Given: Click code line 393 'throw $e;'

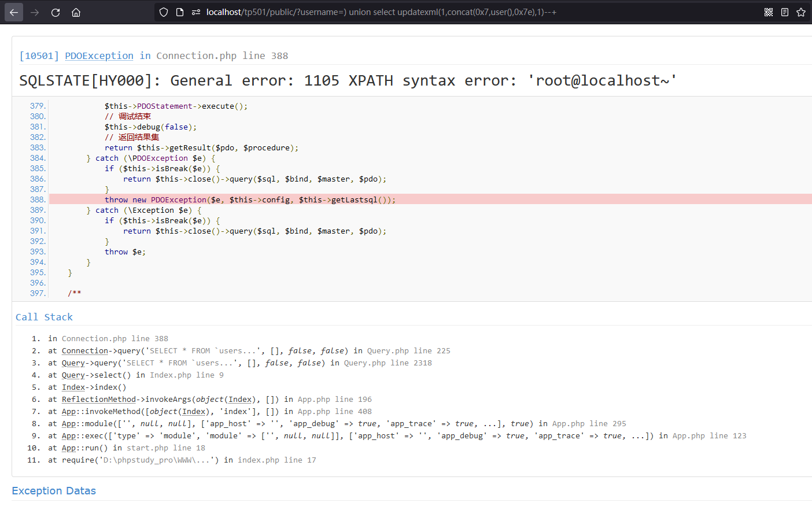Looking at the screenshot, I should tap(126, 252).
